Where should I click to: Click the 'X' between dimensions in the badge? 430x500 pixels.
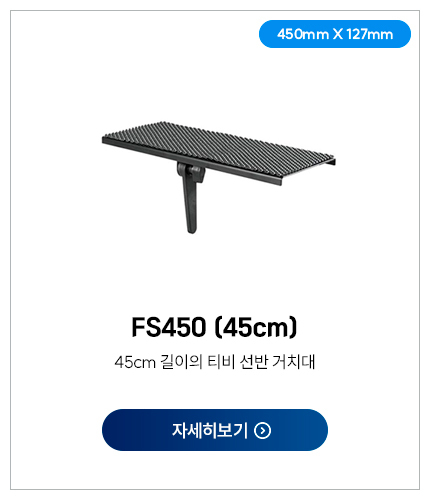tap(337, 34)
